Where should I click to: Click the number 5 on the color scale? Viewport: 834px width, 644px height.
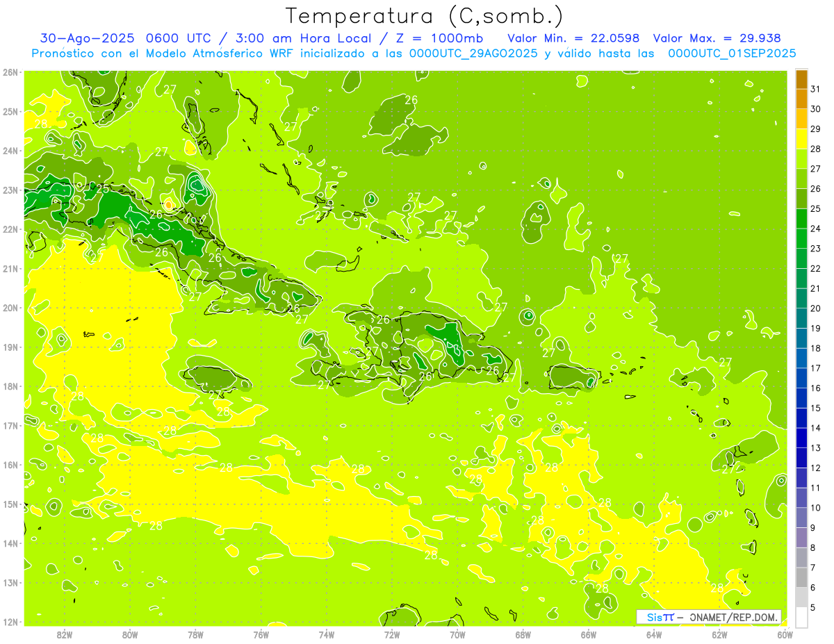[814, 607]
